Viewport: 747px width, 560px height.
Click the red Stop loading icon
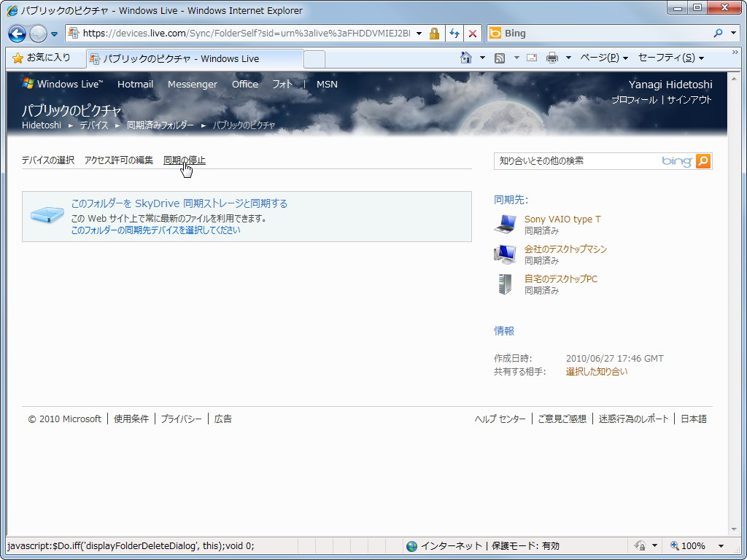473,34
